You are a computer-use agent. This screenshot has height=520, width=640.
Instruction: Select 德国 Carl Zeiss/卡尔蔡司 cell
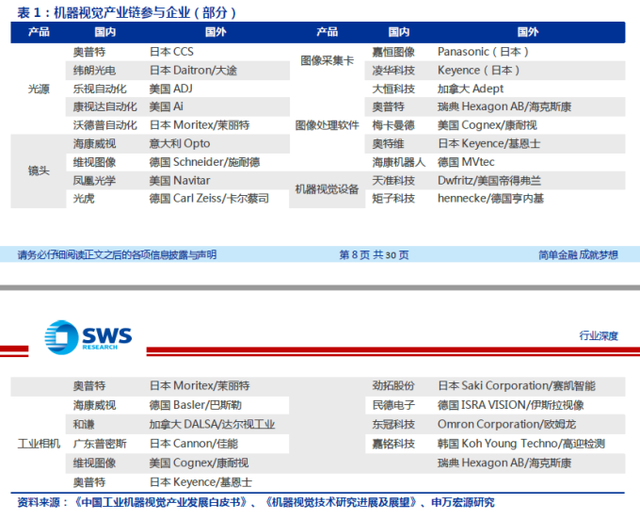209,198
